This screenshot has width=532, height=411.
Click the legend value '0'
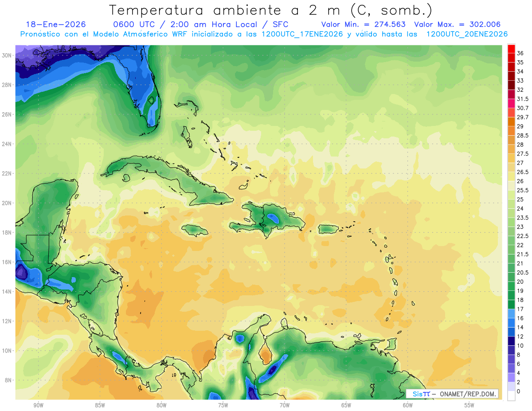tap(519, 391)
